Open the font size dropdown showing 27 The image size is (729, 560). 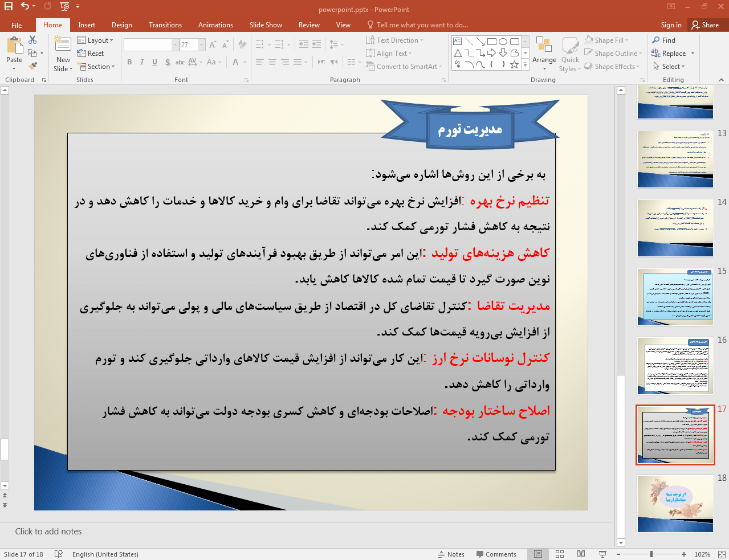coord(201,44)
